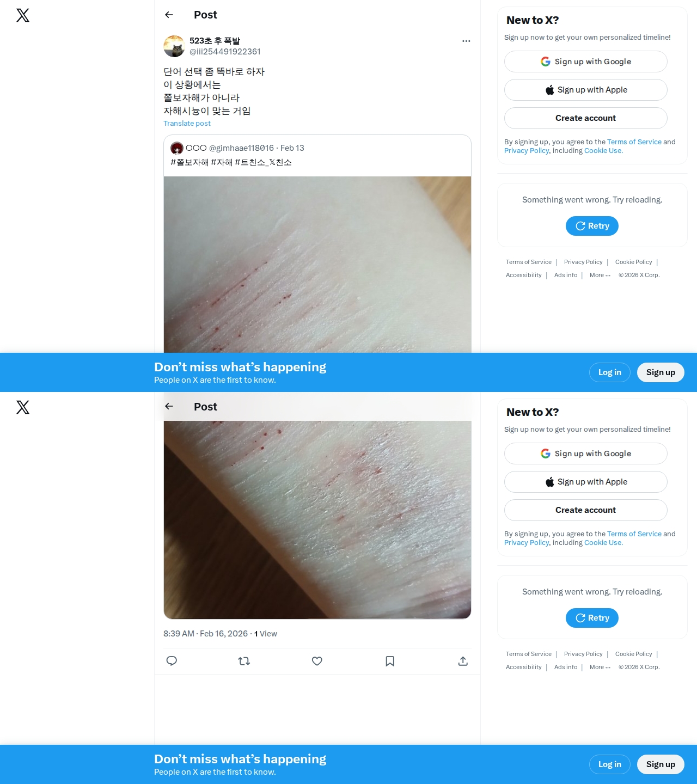
Task: Bookmark the post with the bookmark icon
Action: 390,661
